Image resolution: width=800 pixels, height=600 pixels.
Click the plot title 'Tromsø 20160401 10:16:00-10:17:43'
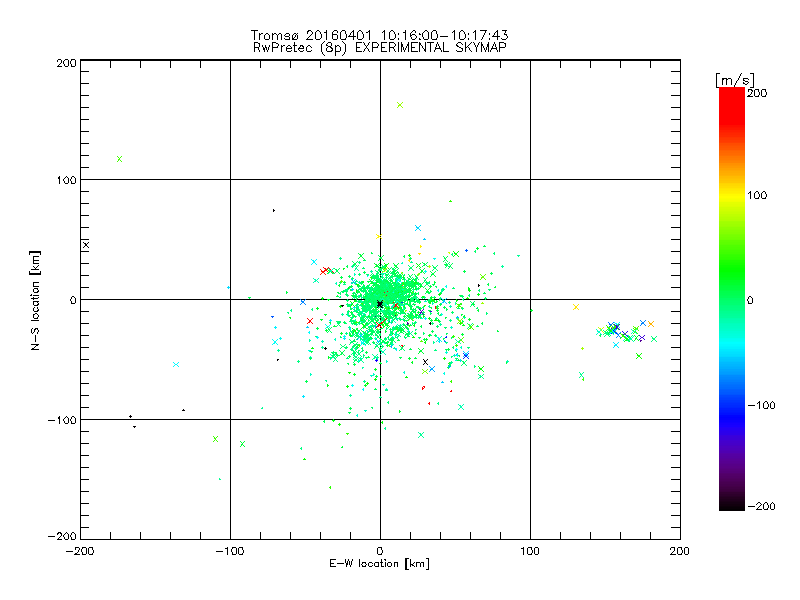click(379, 35)
